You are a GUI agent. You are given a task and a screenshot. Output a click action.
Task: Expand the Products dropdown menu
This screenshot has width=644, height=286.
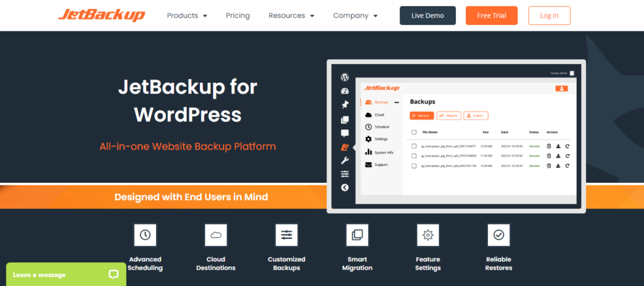(187, 16)
